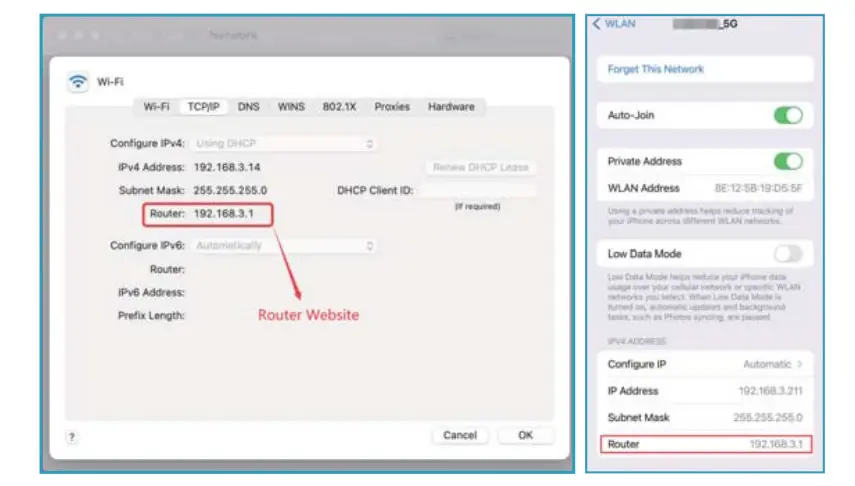
Task: Click the Cancel button
Action: tap(460, 435)
